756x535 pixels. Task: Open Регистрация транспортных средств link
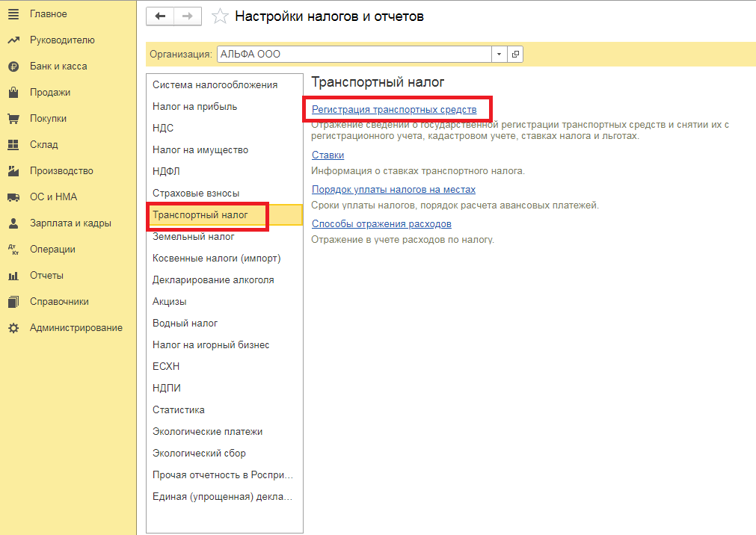[394, 110]
